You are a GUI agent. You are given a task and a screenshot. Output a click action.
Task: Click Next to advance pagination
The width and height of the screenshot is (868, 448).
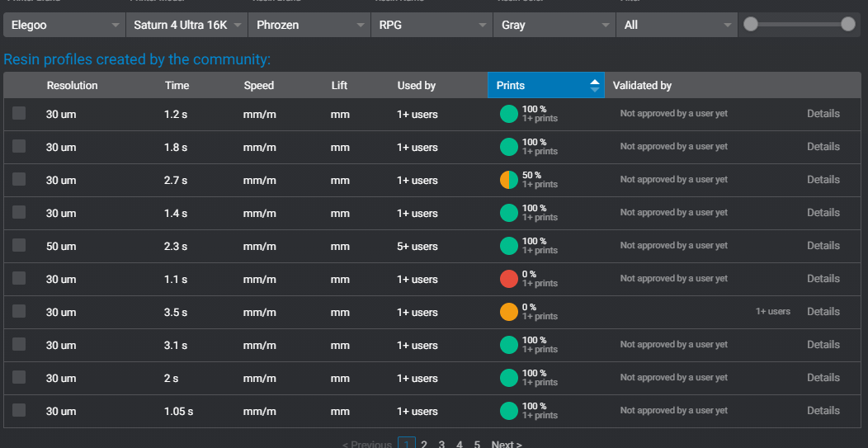[507, 444]
